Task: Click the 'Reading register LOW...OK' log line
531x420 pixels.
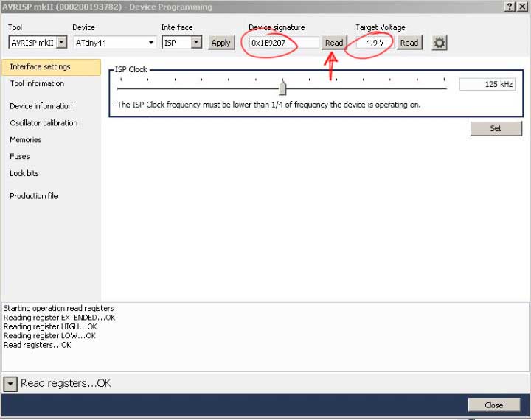Action: (49, 336)
